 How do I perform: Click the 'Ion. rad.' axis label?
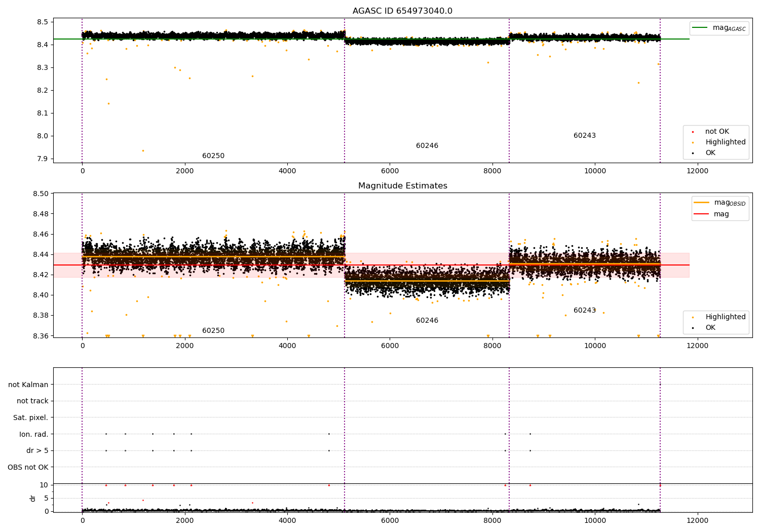tap(34, 434)
